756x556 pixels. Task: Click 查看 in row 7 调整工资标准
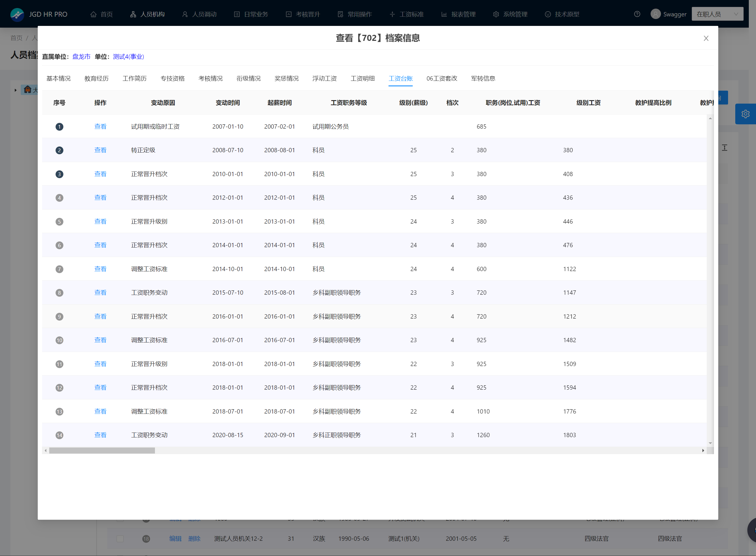coord(100,269)
